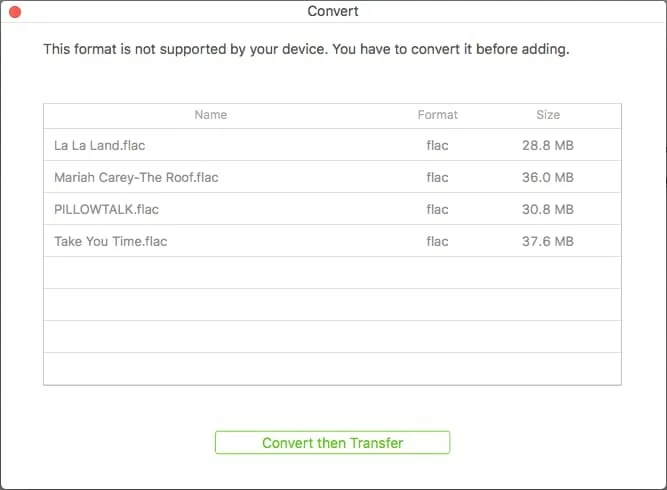This screenshot has width=667, height=490.
Task: Click the 36.0 MB size value
Action: click(548, 178)
